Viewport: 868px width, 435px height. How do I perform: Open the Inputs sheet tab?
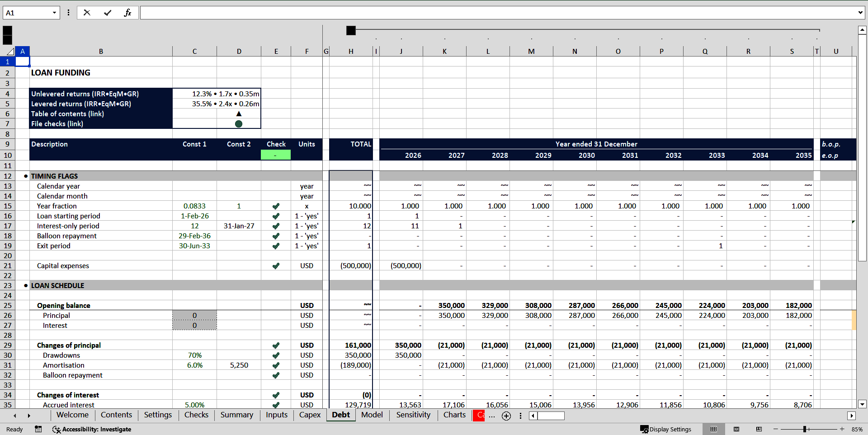pyautogui.click(x=277, y=415)
